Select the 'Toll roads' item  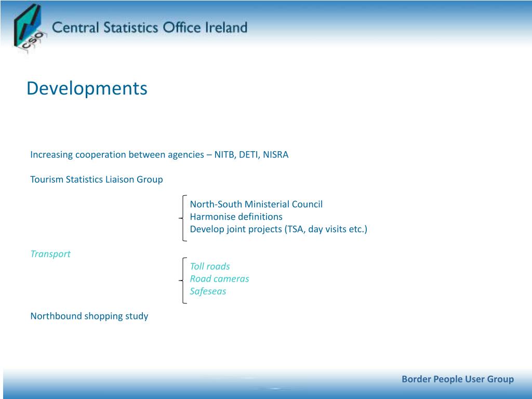210,267
